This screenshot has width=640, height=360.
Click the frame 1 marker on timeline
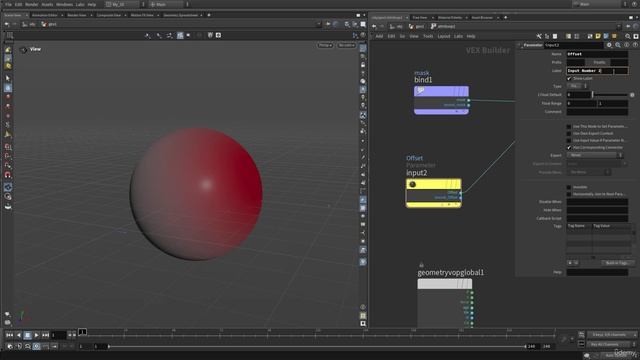click(82, 332)
